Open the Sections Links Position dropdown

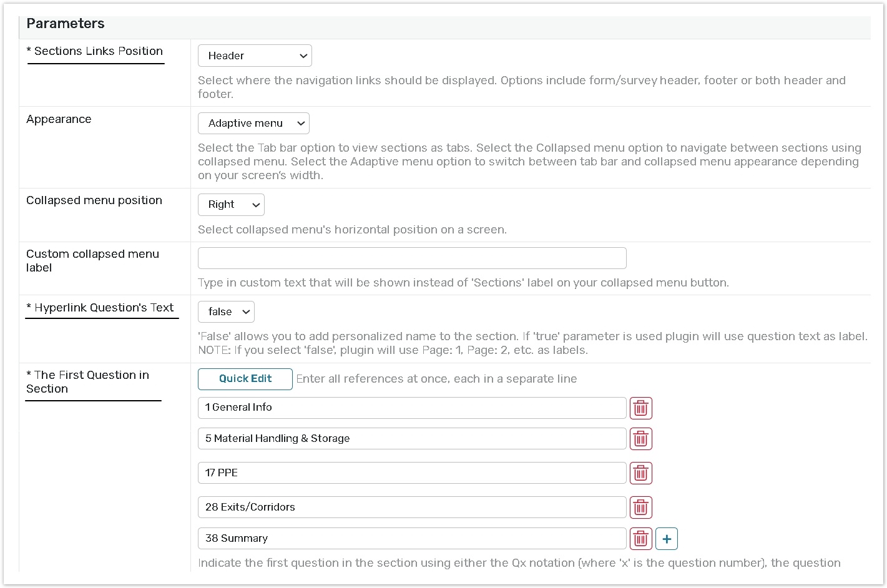point(255,56)
